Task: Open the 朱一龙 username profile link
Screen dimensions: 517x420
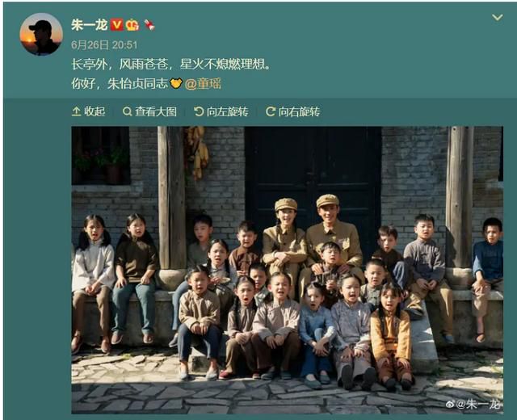Action: click(90, 25)
